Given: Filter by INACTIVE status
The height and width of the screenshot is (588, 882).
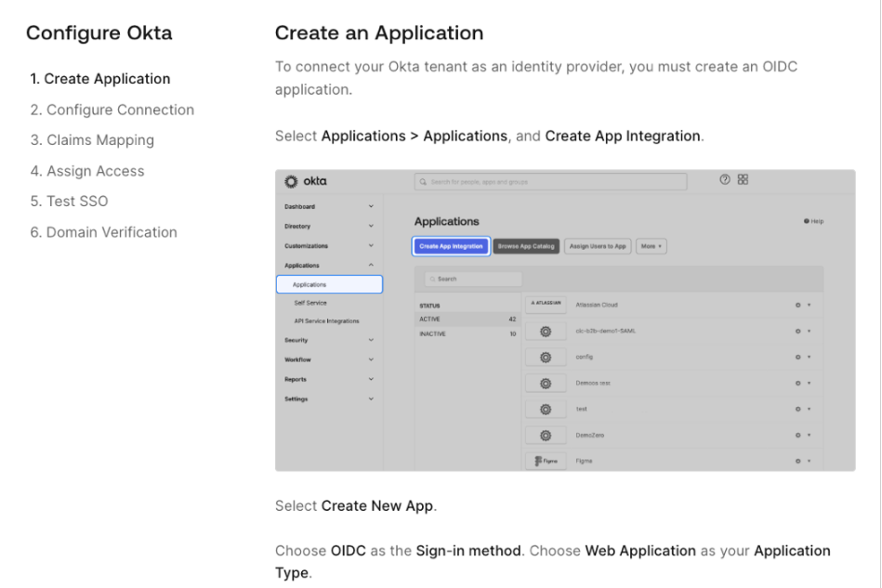Looking at the screenshot, I should tap(467, 333).
